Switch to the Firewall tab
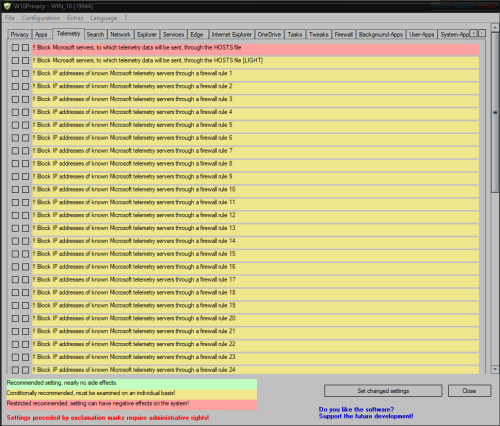This screenshot has width=500, height=426. point(344,34)
